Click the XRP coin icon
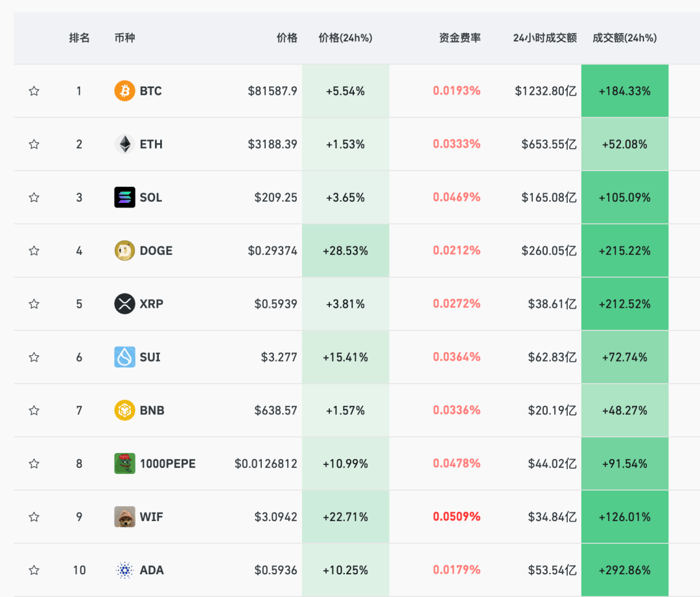700x597 pixels. 124,303
